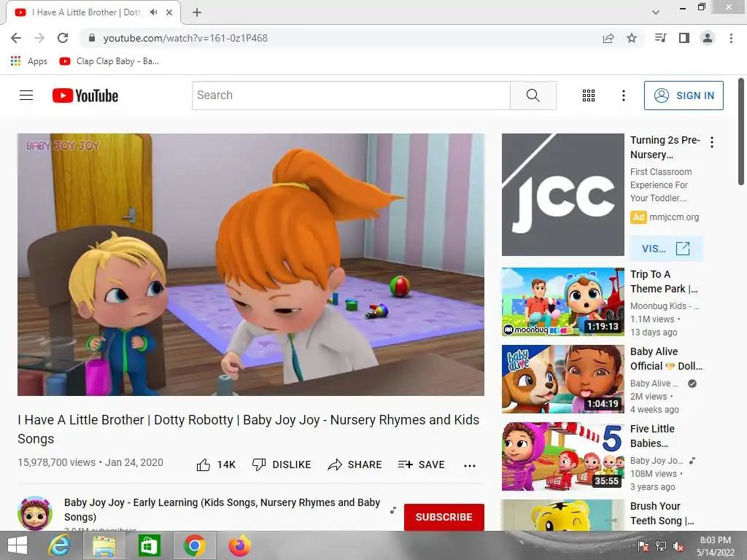Select the I Have A Little Brother tab
Screen dimensions: 747x560
[x=93, y=12]
